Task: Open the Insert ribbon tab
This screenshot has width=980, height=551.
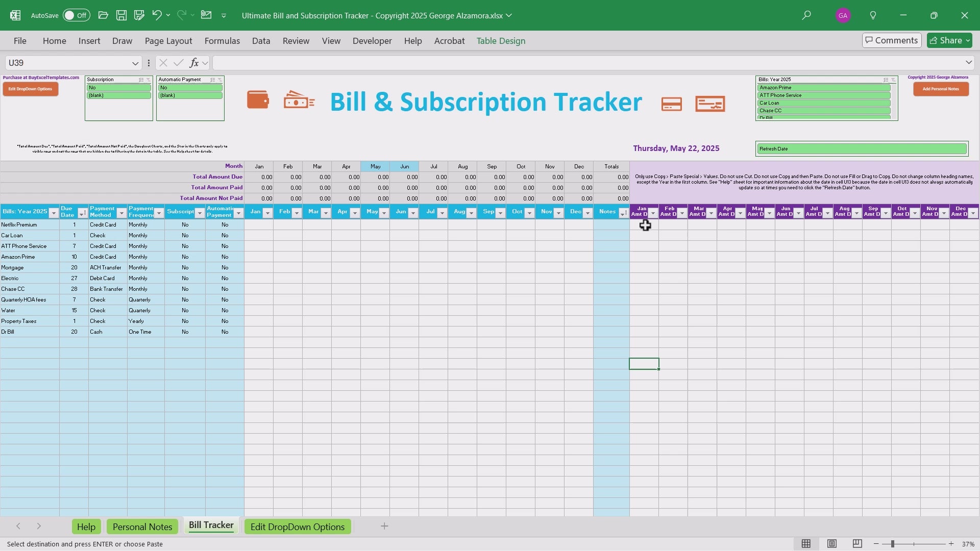Action: (89, 41)
